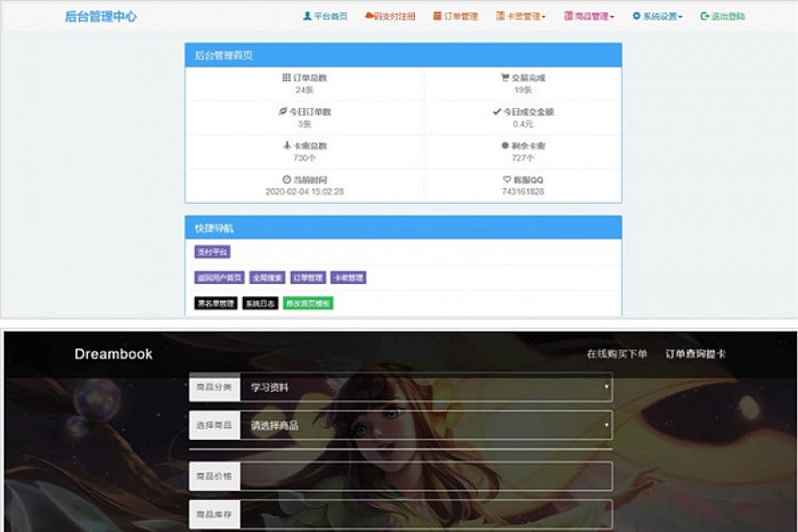Select the timestamp 2020-02-04 15:02:28
The width and height of the screenshot is (798, 532).
click(304, 192)
